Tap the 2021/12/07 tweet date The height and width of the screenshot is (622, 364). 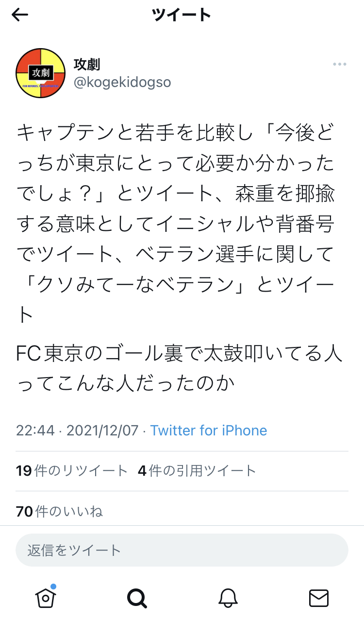tap(102, 431)
